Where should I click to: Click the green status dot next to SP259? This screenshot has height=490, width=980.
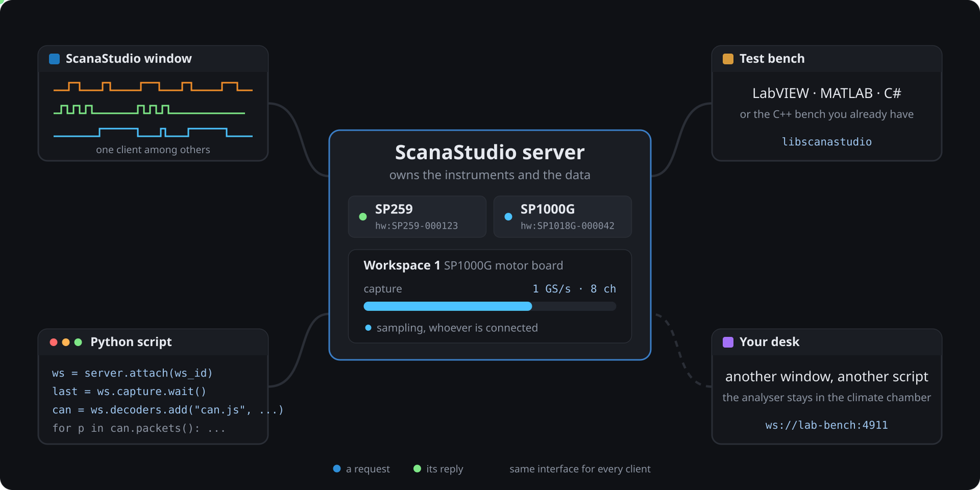[x=363, y=217]
